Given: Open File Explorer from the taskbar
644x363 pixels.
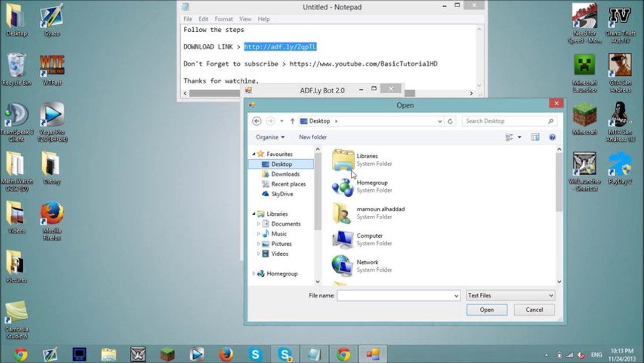Looking at the screenshot, I should (109, 354).
